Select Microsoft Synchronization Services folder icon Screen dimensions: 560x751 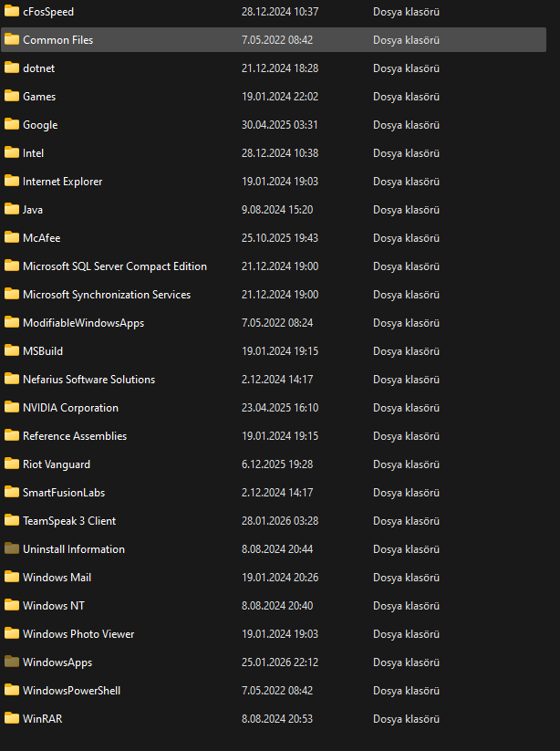12,294
